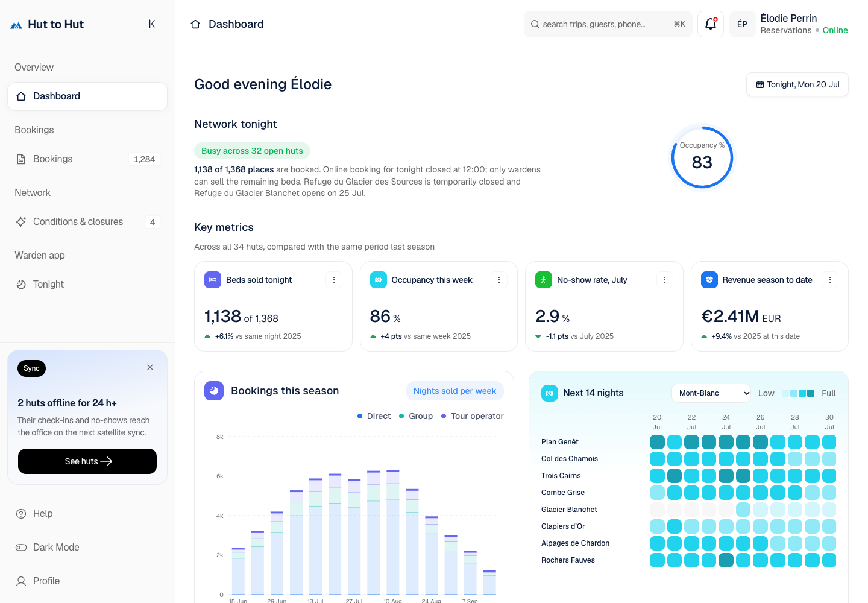Open the Beds sold tonight card menu
Image resolution: width=868 pixels, height=603 pixels.
click(334, 280)
